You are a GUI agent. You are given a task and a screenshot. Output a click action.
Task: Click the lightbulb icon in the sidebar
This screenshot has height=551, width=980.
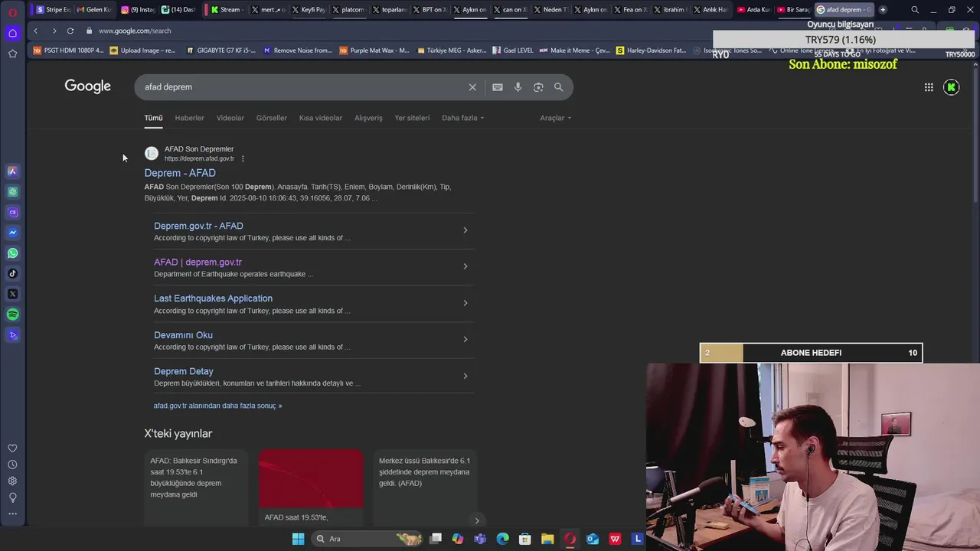click(12, 497)
